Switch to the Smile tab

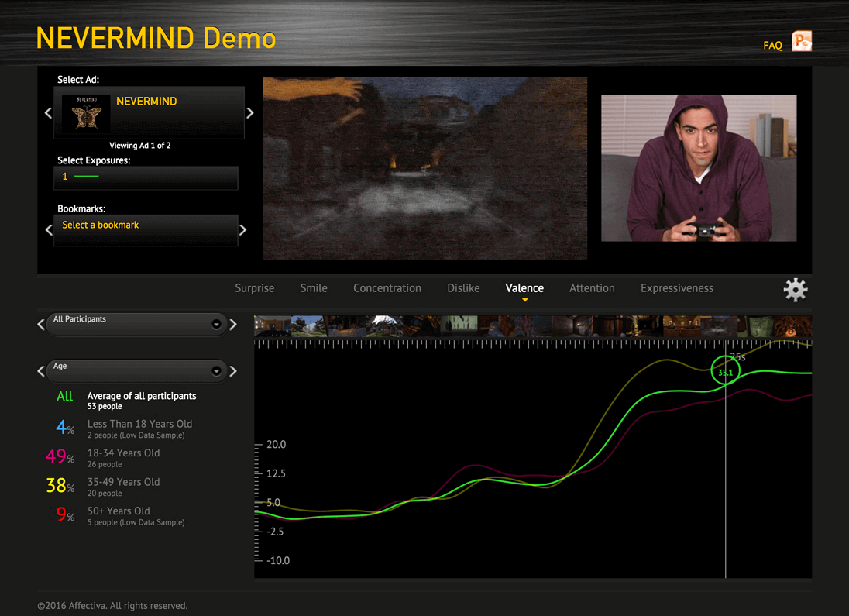(x=314, y=288)
